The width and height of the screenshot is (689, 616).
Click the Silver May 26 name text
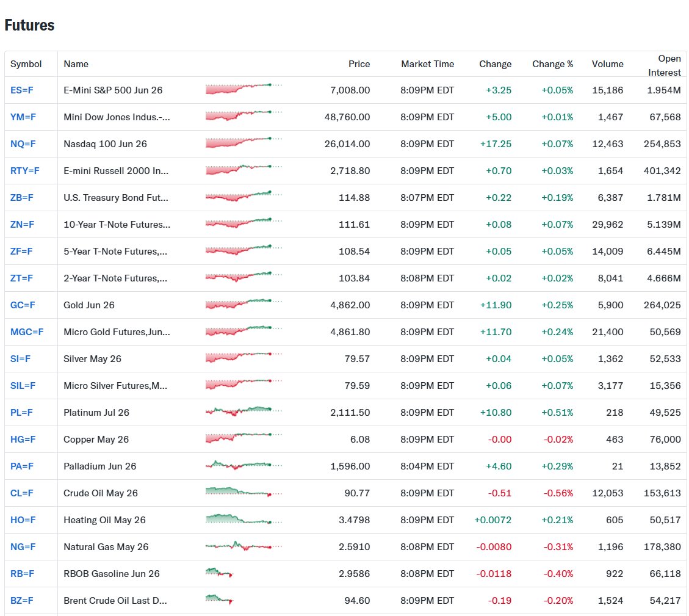point(89,358)
